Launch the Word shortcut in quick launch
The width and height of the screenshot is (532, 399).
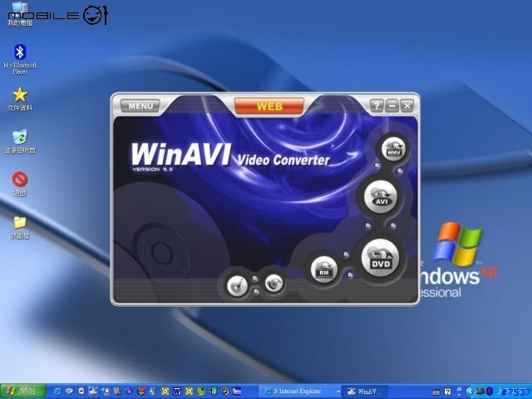(x=177, y=392)
